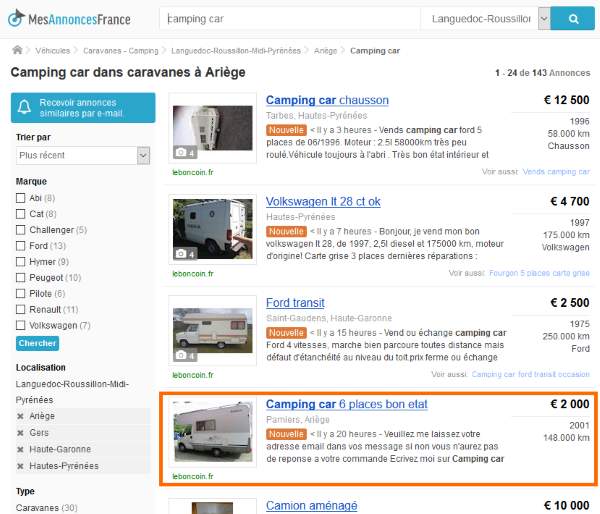600x514 pixels.
Task: Open the chausson camper thumbnail
Action: click(x=212, y=128)
